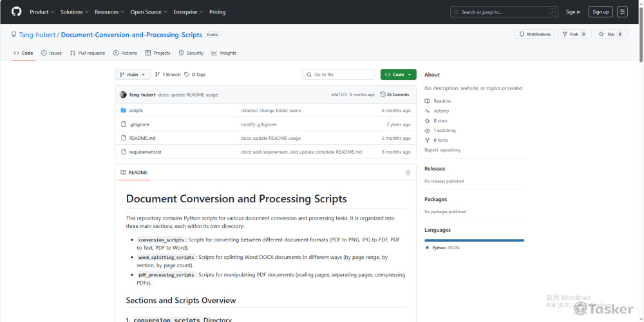This screenshot has height=322, width=644.
Task: Open the Pull requests tab
Action: pos(88,53)
